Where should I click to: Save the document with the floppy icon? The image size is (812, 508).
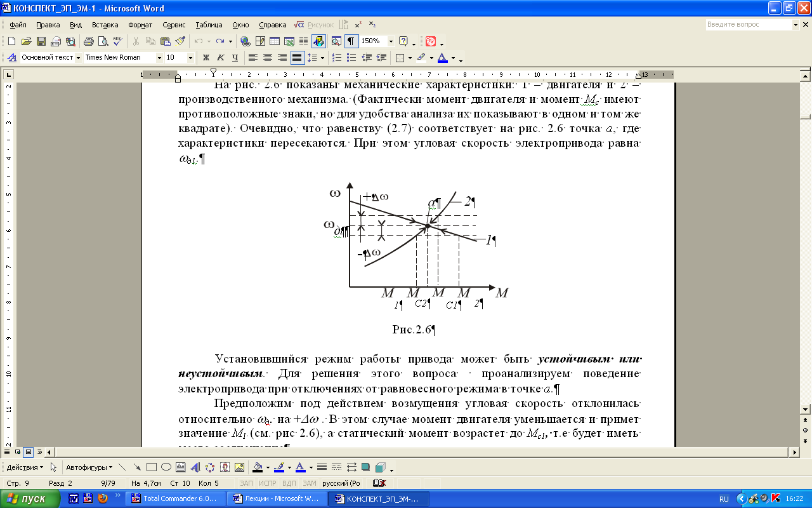click(x=41, y=41)
